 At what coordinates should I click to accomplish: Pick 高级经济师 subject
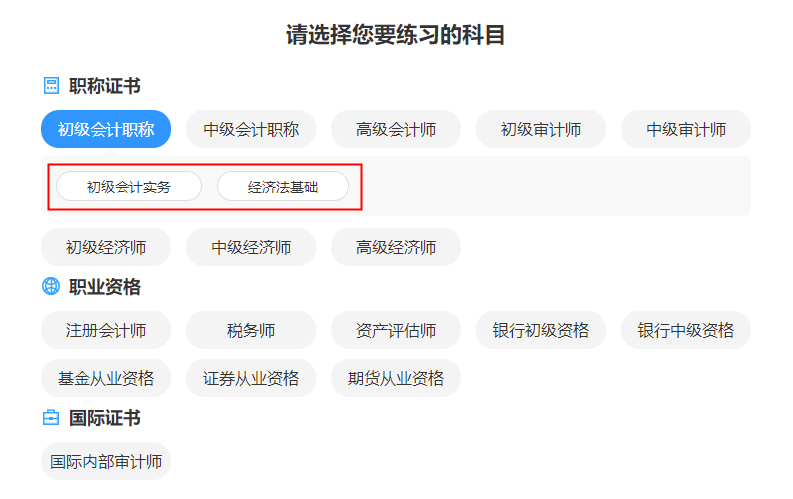coord(396,247)
